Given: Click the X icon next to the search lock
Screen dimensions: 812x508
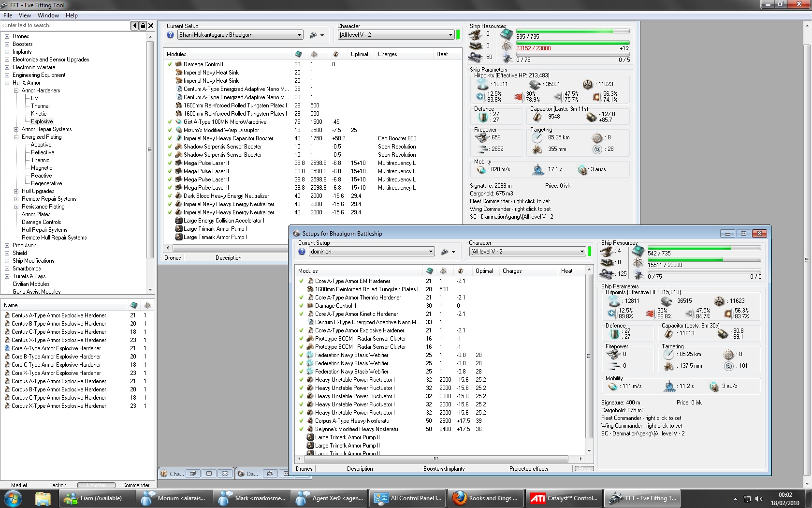Looking at the screenshot, I should point(151,26).
